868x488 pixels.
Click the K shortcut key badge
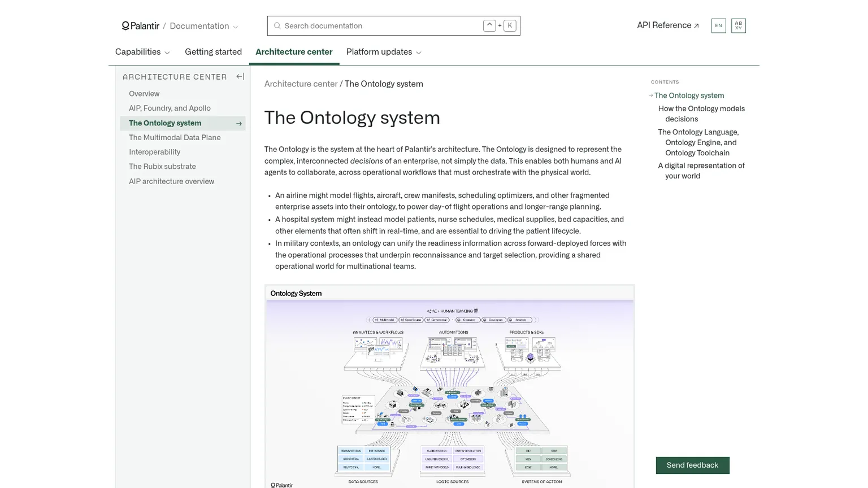pyautogui.click(x=510, y=25)
